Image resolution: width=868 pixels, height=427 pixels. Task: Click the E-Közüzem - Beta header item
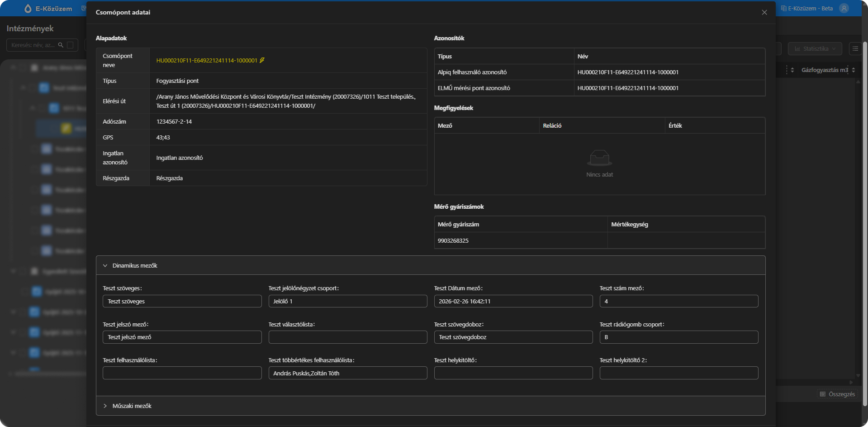pyautogui.click(x=806, y=8)
